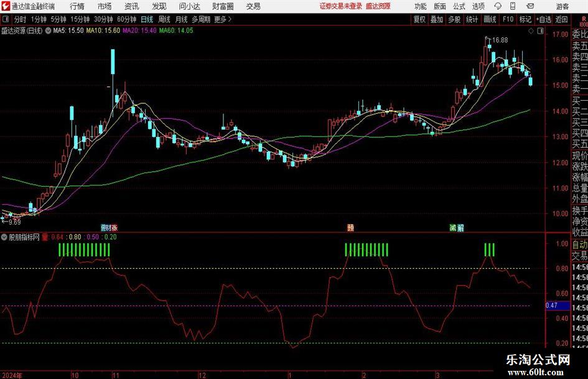Select the 30分钟 period

tap(103, 19)
